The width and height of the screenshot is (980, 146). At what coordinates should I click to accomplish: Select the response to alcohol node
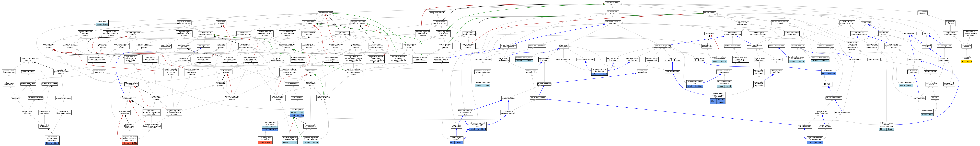coord(967,46)
